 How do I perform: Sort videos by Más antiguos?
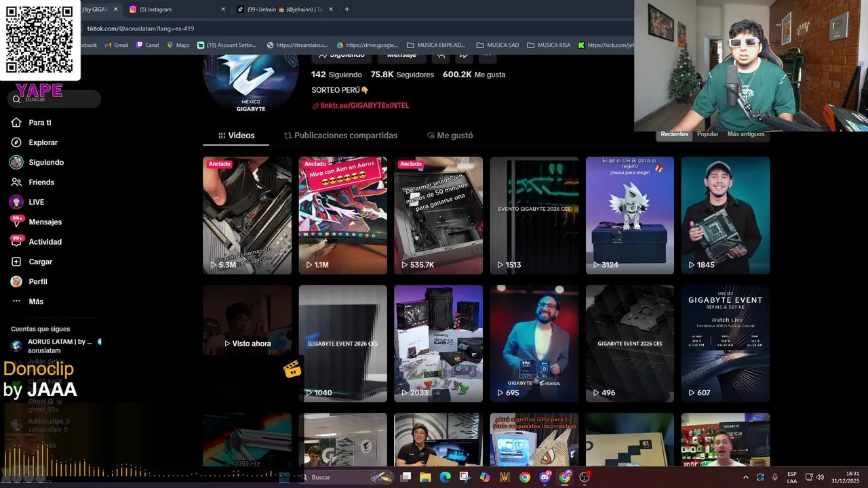coord(745,134)
